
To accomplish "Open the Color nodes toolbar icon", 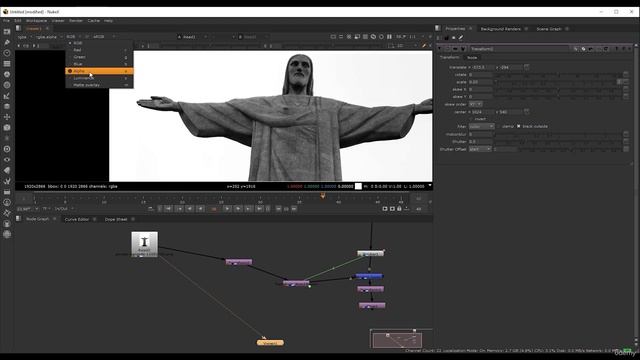I will [x=7, y=74].
